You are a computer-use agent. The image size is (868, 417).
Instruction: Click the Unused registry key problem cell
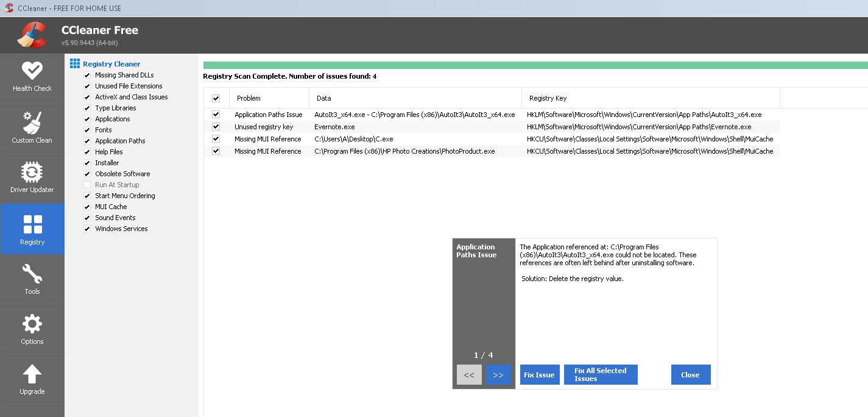(x=264, y=127)
